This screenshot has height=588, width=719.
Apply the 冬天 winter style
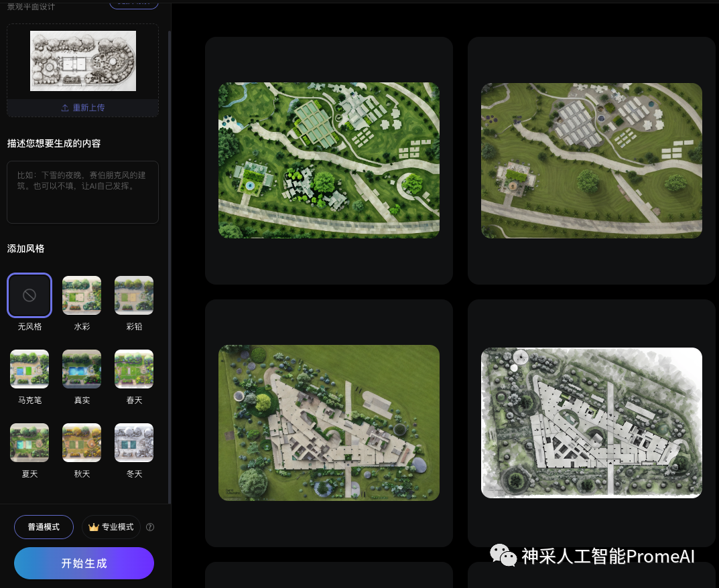[x=133, y=443]
